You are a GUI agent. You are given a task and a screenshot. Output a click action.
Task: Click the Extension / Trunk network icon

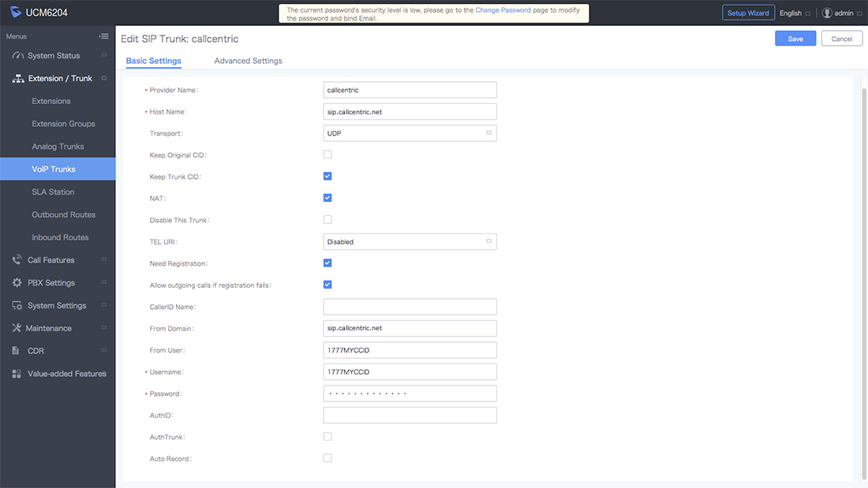coord(17,79)
